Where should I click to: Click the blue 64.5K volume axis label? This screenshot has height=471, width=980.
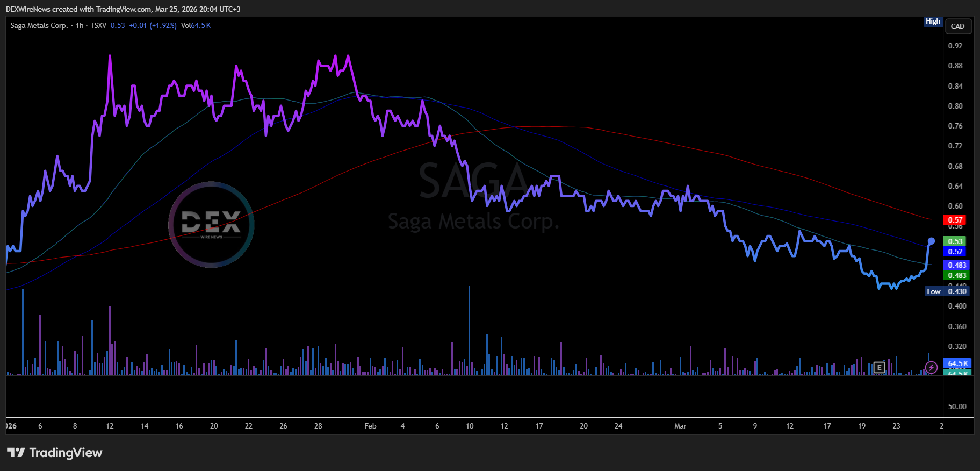(957, 363)
